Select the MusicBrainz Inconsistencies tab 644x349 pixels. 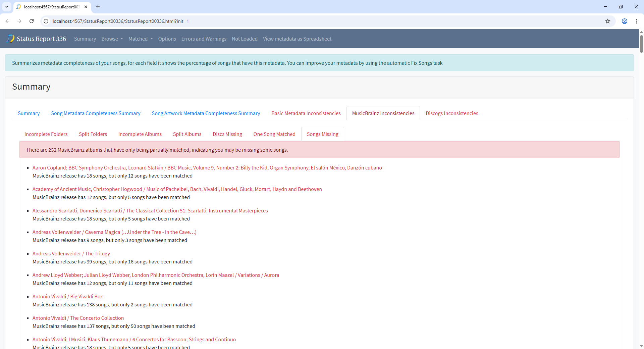[x=383, y=113]
